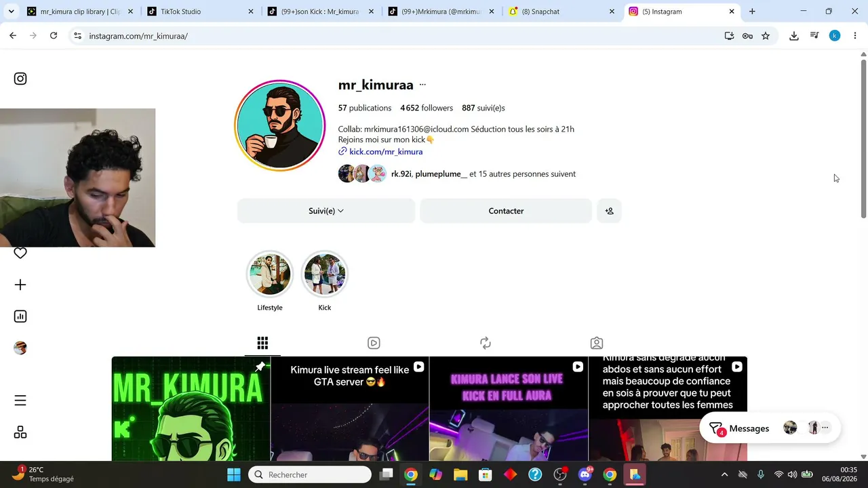Click the add-person suggestions button
This screenshot has height=488, width=868.
[609, 211]
